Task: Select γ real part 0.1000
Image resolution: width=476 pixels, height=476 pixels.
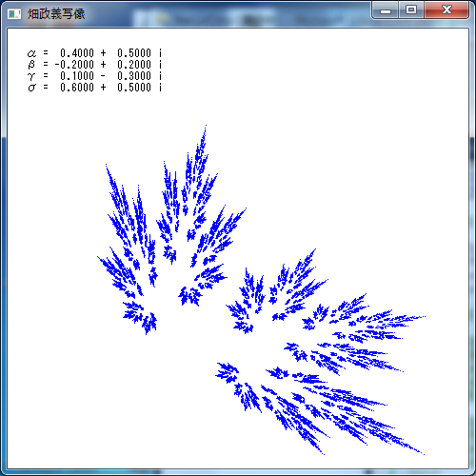Action: (x=77, y=76)
